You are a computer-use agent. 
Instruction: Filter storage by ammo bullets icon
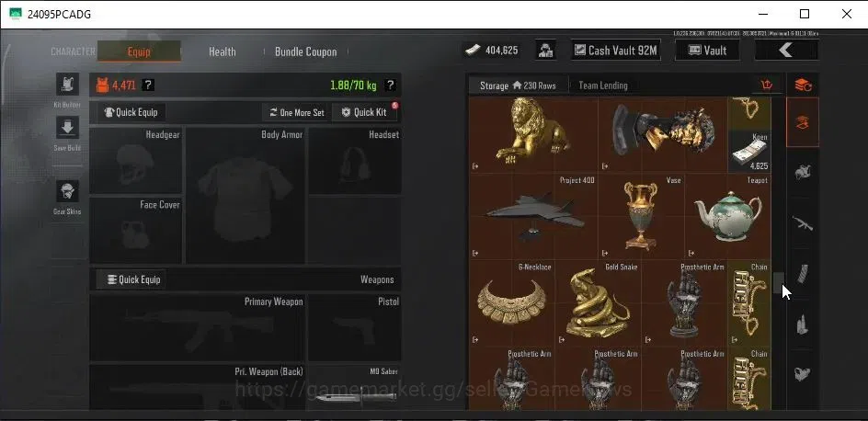tap(803, 324)
